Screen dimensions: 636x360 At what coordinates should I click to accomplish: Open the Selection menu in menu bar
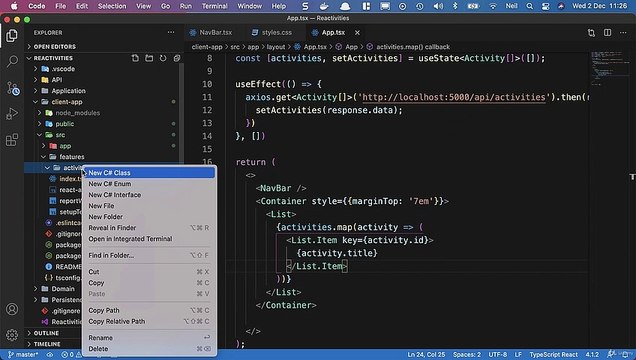click(112, 6)
